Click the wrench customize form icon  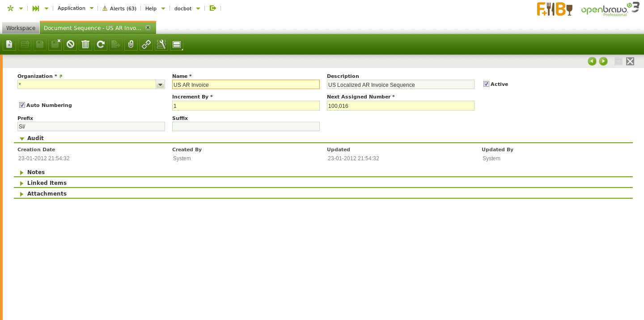tap(161, 44)
